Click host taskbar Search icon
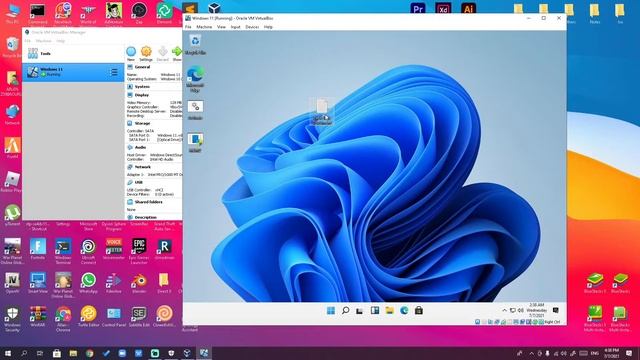Screen dimensions: 640x360 (24, 353)
